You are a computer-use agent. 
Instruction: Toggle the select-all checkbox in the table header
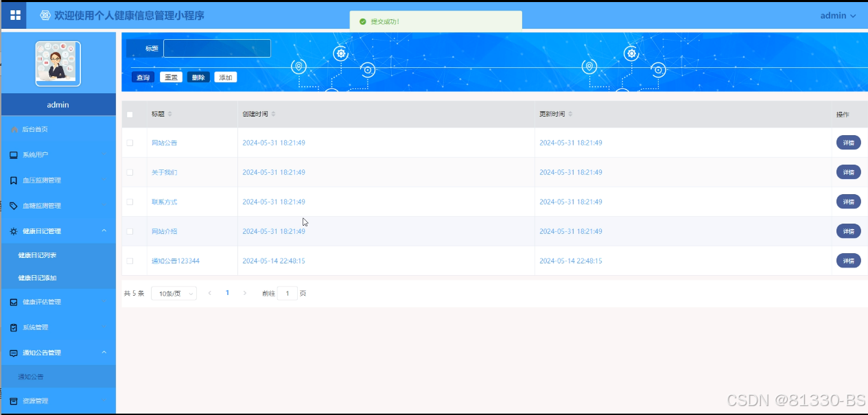(x=130, y=115)
